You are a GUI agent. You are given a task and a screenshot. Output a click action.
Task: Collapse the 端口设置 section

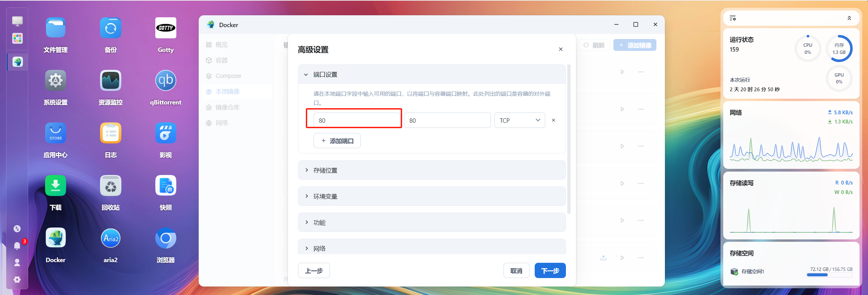coord(306,75)
